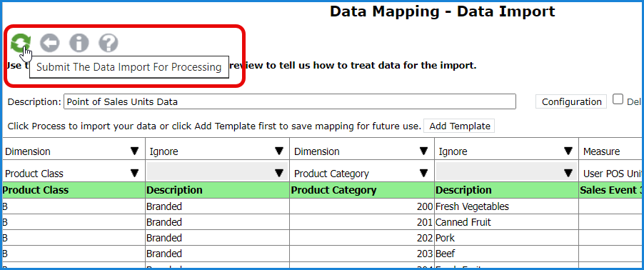Click the gray back arrow icon
Image resolution: width=644 pixels, height=270 pixels.
pyautogui.click(x=50, y=43)
